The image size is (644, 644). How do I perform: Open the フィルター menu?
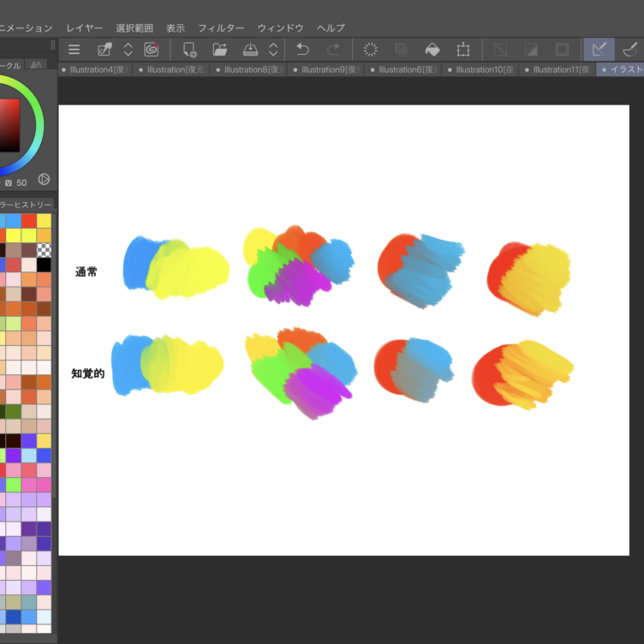pyautogui.click(x=221, y=28)
